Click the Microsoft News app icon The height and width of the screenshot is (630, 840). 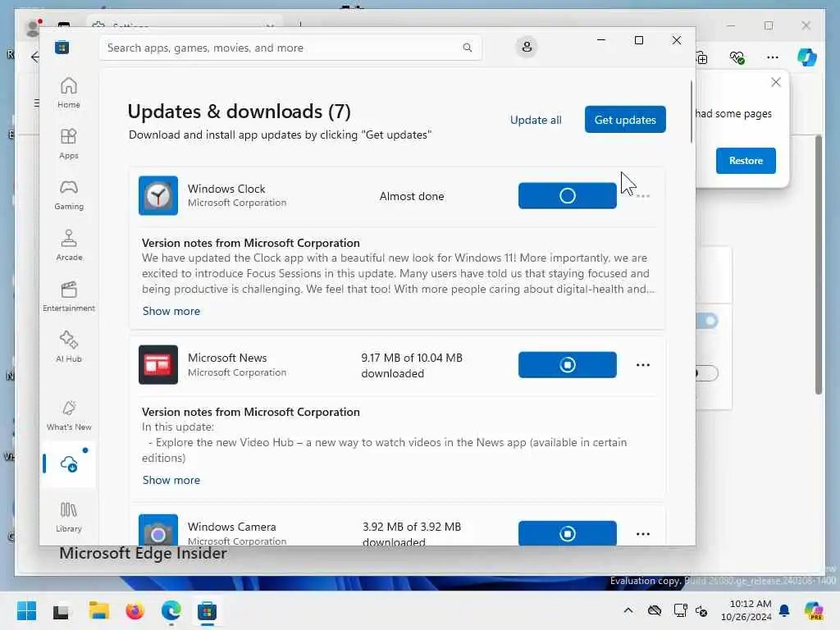[x=158, y=365]
